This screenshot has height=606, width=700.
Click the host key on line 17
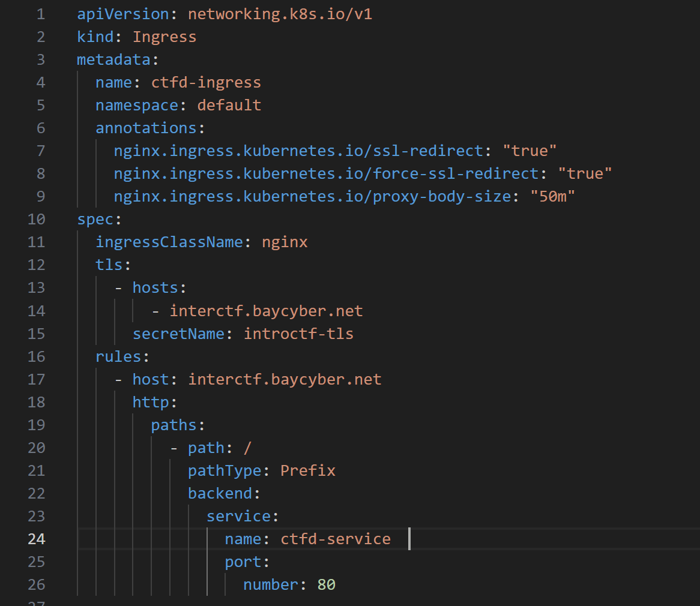click(x=151, y=379)
